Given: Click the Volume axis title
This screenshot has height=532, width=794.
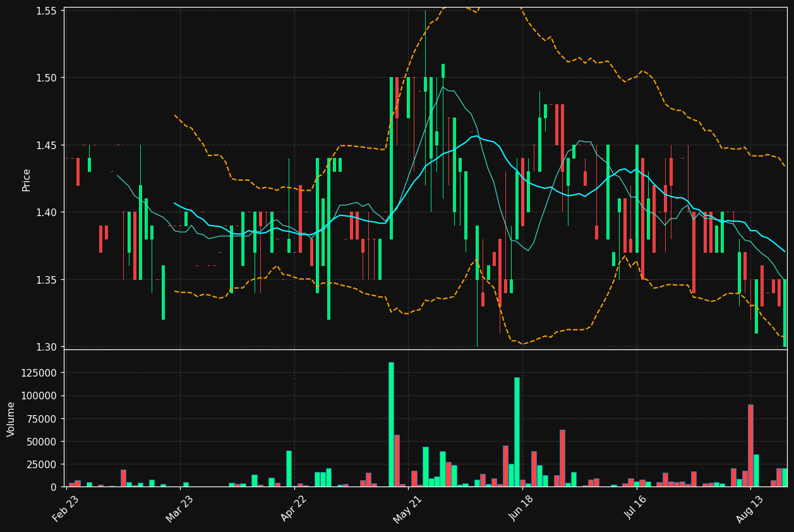Looking at the screenshot, I should click(11, 419).
